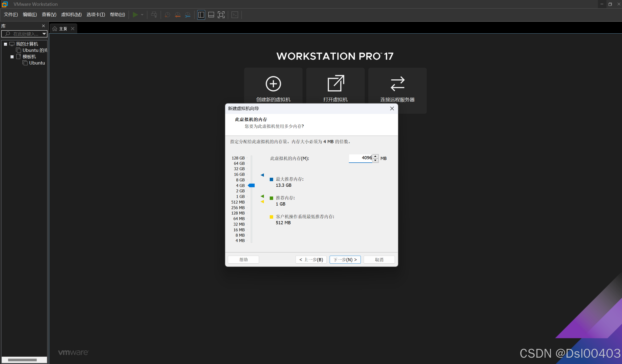The height and width of the screenshot is (364, 622).
Task: Click the yellow minimum memory marker
Action: click(x=262, y=202)
